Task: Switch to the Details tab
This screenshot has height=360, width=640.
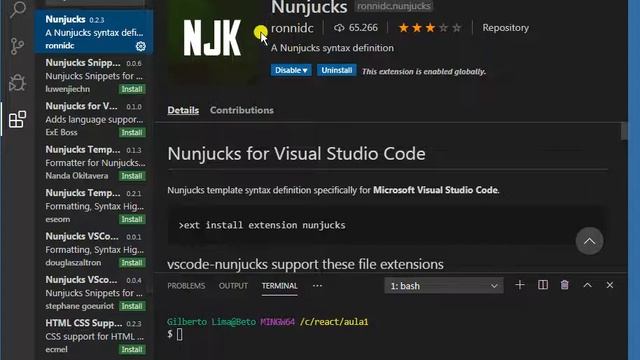Action: coord(183,110)
